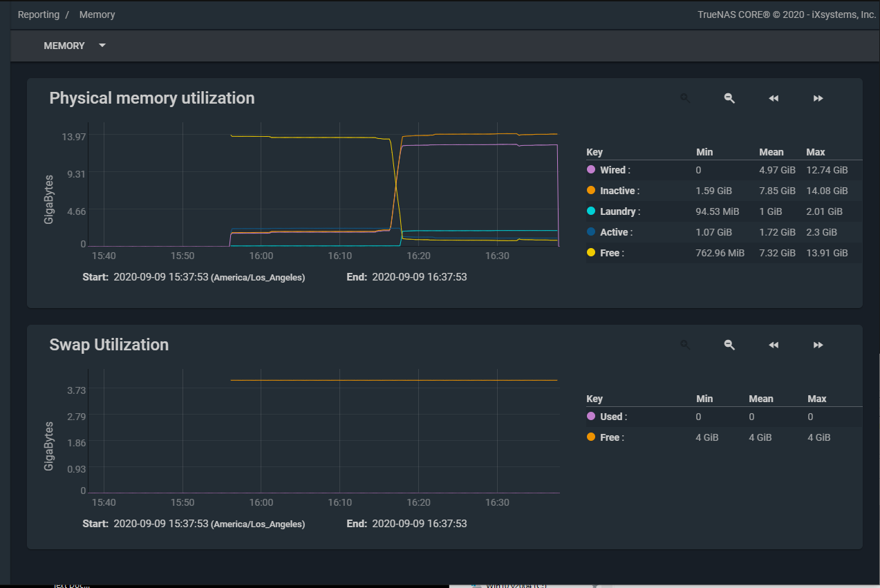This screenshot has width=880, height=588.
Task: Click the dropdown arrow beside MEMORY
Action: (x=102, y=46)
